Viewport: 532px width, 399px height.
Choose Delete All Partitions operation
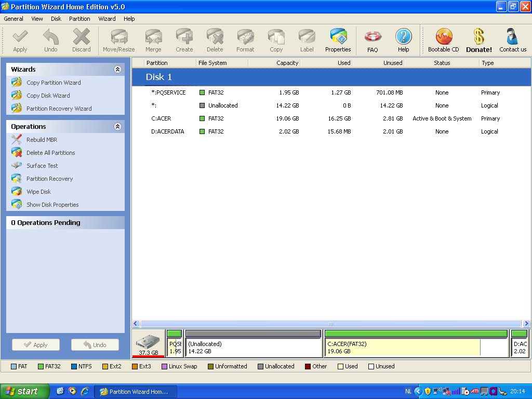[x=51, y=153]
